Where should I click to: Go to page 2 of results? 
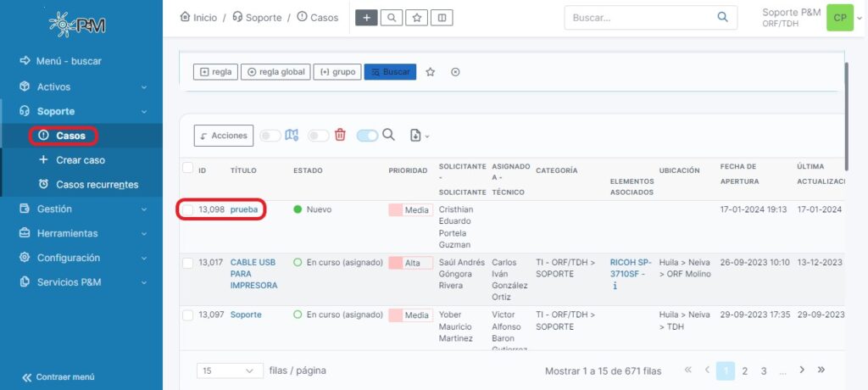pyautogui.click(x=744, y=370)
